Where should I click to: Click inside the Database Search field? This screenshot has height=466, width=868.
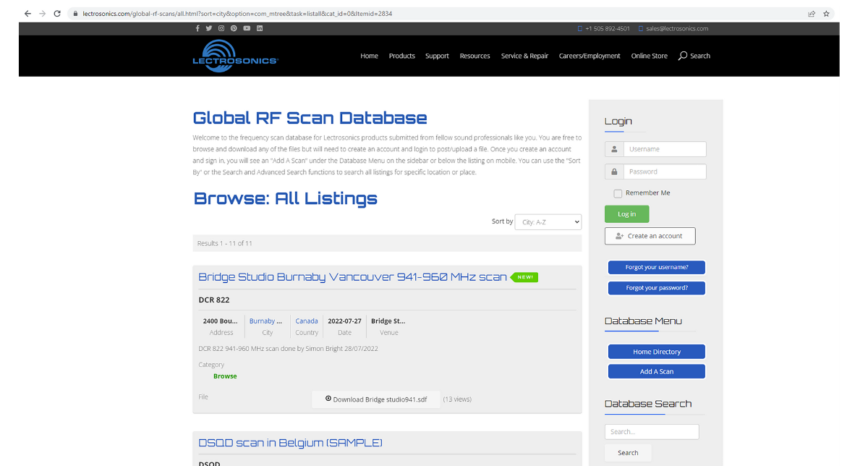coord(651,431)
